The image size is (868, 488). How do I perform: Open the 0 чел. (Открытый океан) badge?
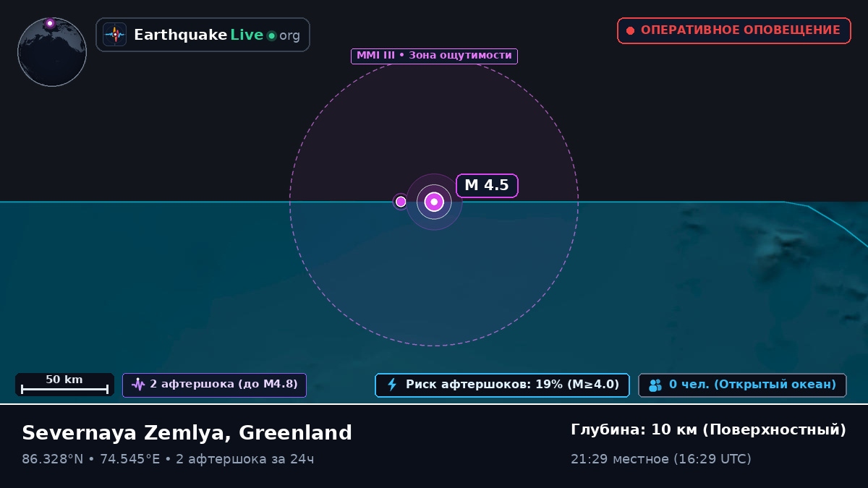[x=742, y=385]
